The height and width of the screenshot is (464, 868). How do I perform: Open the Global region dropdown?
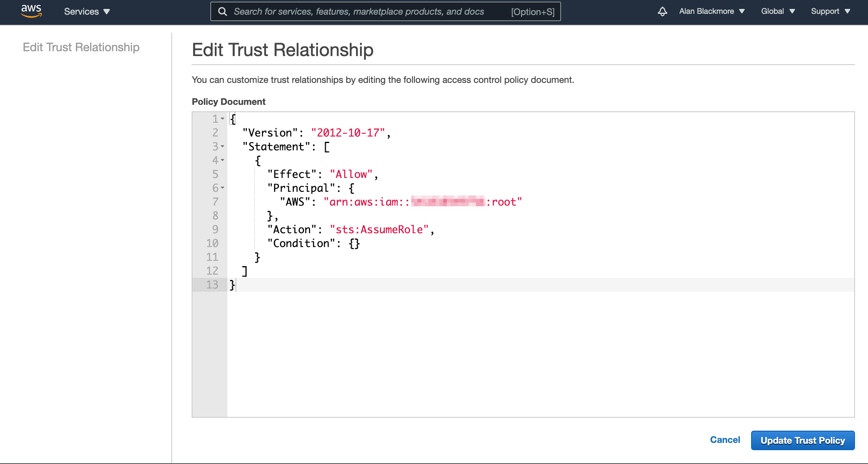tap(778, 11)
